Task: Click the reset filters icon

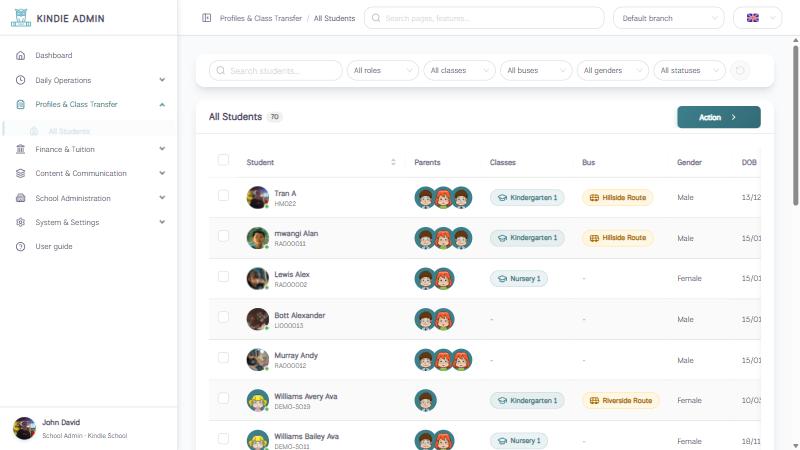Action: 740,70
